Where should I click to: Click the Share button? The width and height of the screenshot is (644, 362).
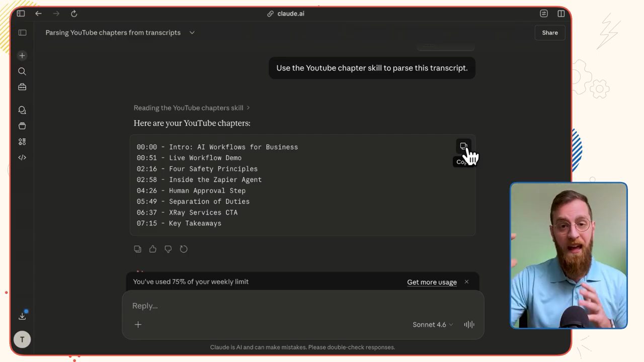coord(550,33)
